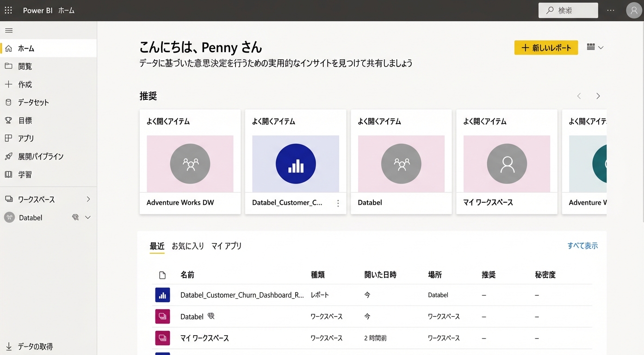Click workspace icon in Databel table row

(162, 317)
